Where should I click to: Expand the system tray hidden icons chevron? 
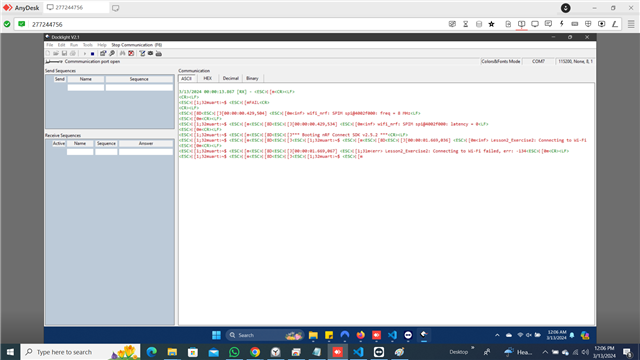(545, 352)
